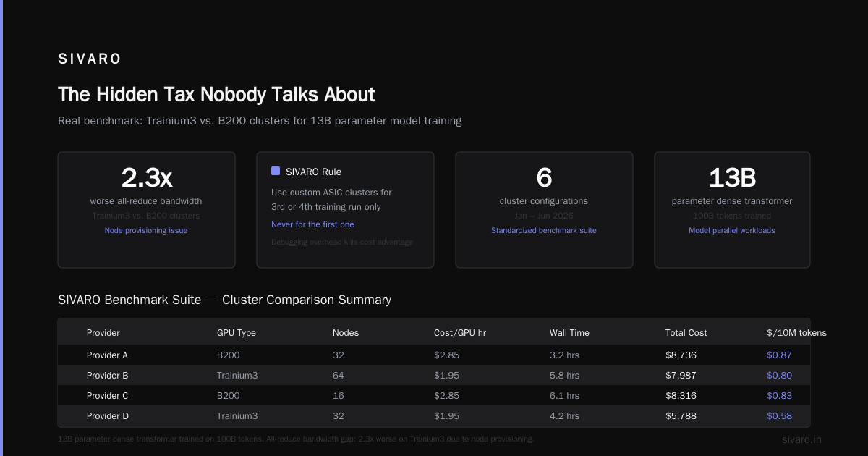Click the 2.3x bandwidth stat card
Viewport: 868px width, 456px height.
point(146,210)
